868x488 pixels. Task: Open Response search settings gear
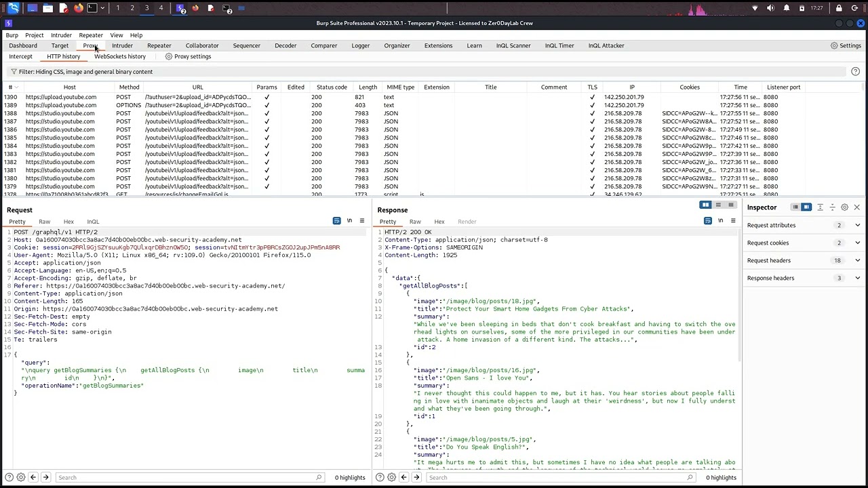(392, 477)
